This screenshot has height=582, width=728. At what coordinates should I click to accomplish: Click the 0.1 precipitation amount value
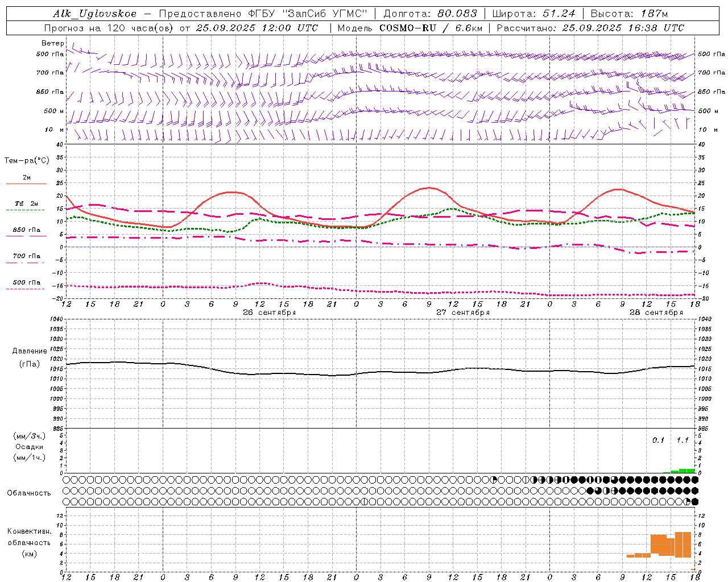[x=658, y=440]
